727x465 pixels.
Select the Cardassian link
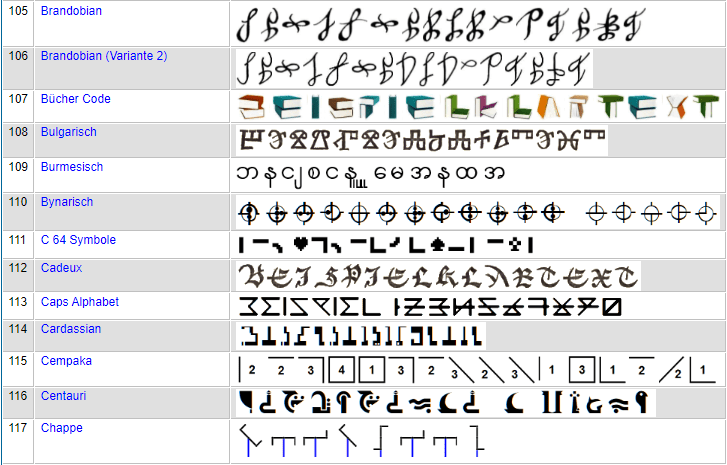pos(70,328)
